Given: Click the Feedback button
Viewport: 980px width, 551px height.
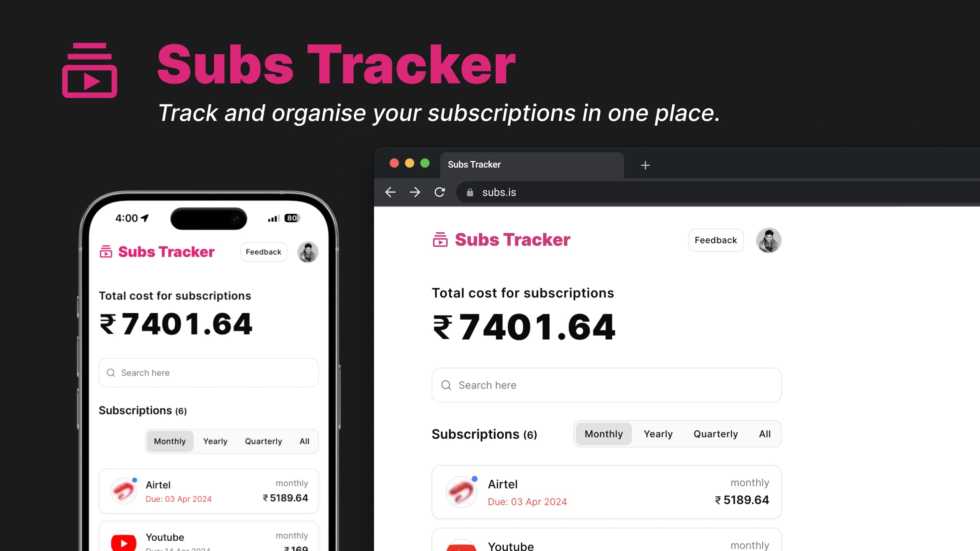Looking at the screenshot, I should pyautogui.click(x=715, y=240).
